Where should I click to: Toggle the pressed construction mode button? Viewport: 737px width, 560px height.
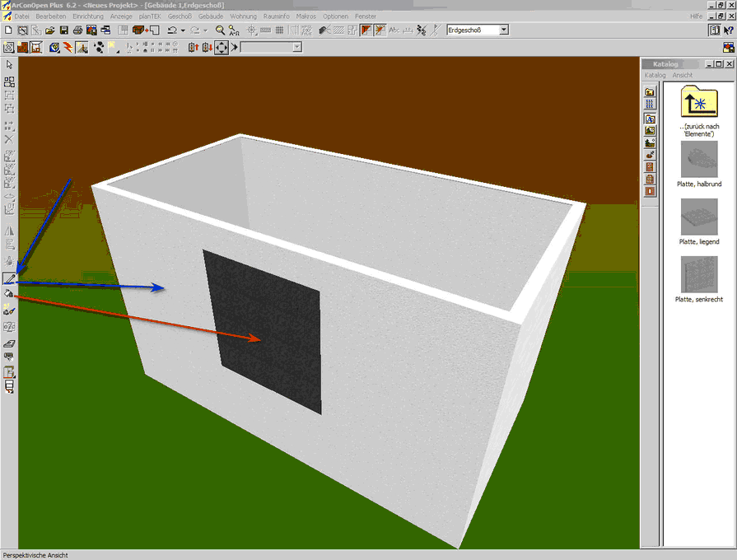tap(366, 30)
